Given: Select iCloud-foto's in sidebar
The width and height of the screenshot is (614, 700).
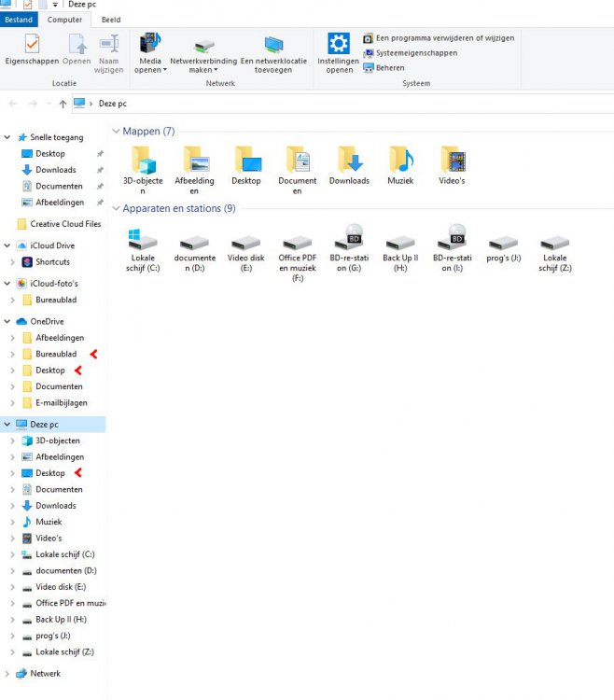Looking at the screenshot, I should pos(54,284).
